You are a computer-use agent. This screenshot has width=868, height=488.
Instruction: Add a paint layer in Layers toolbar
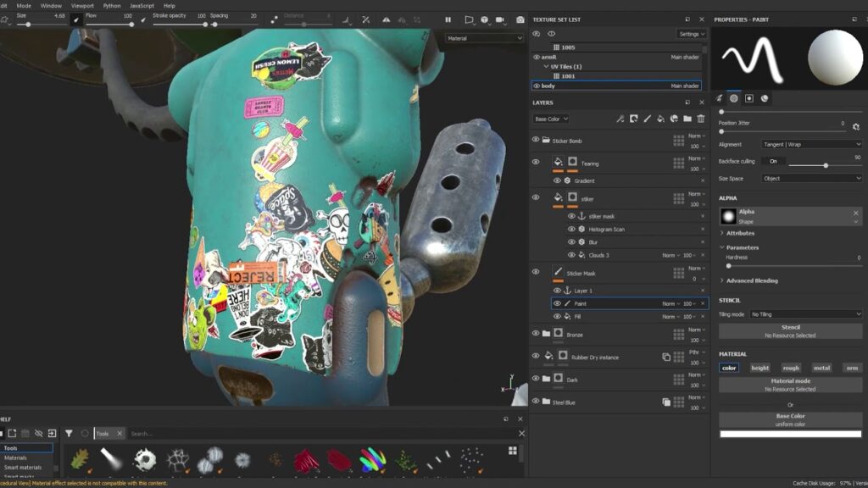647,119
